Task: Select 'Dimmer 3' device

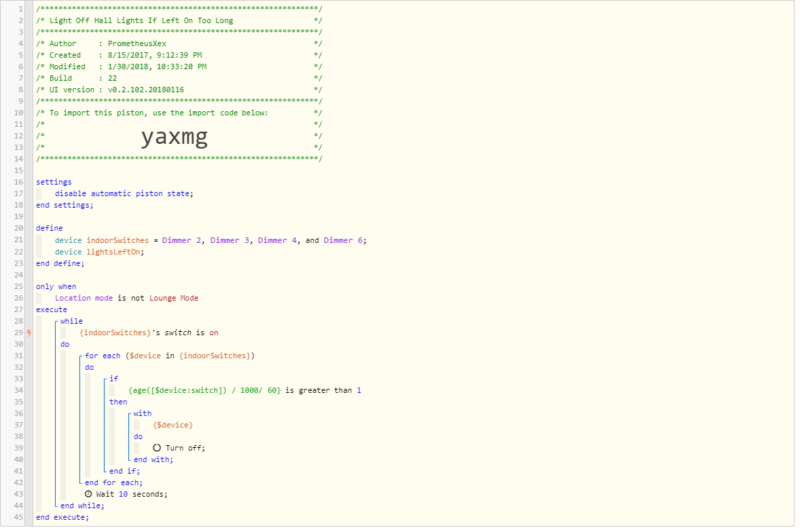Action: pyautogui.click(x=230, y=240)
